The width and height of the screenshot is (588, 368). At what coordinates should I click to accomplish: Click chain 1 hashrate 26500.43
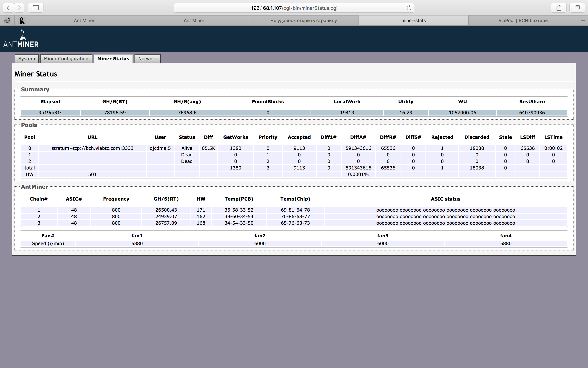(166, 210)
